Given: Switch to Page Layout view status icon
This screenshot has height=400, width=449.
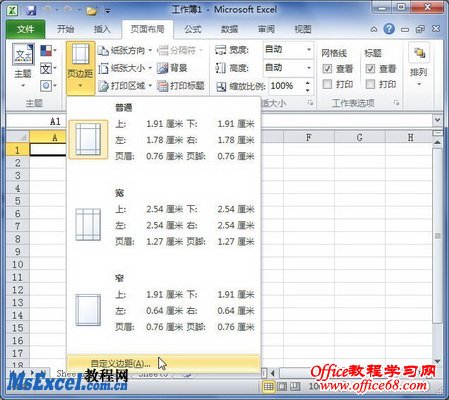Looking at the screenshot, I should (x=282, y=387).
